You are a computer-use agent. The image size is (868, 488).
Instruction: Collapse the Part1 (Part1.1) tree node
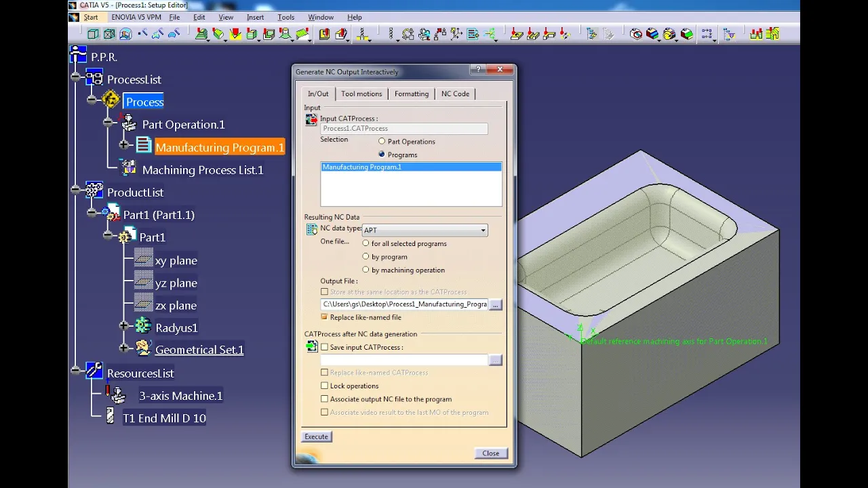pyautogui.click(x=92, y=213)
